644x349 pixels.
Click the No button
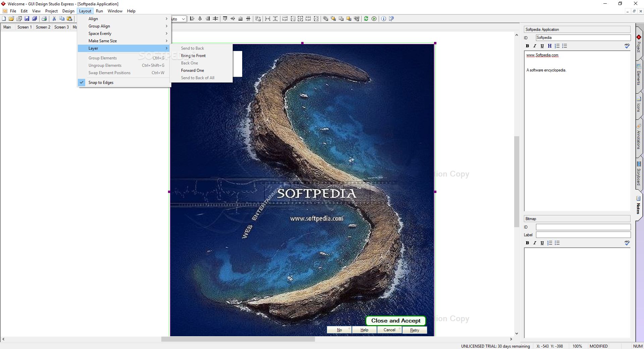point(339,330)
